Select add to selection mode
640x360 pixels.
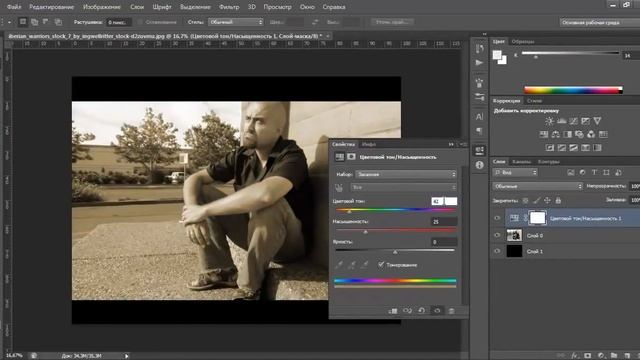35,22
